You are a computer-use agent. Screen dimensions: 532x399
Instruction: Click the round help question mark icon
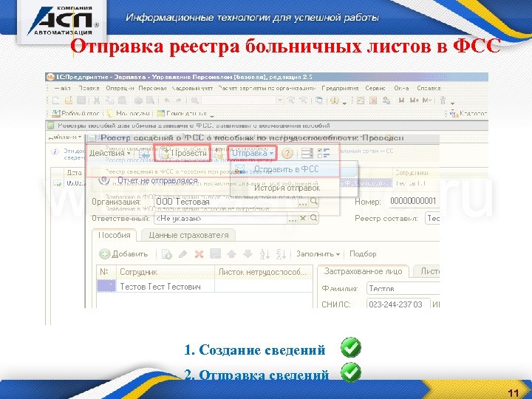coord(287,154)
